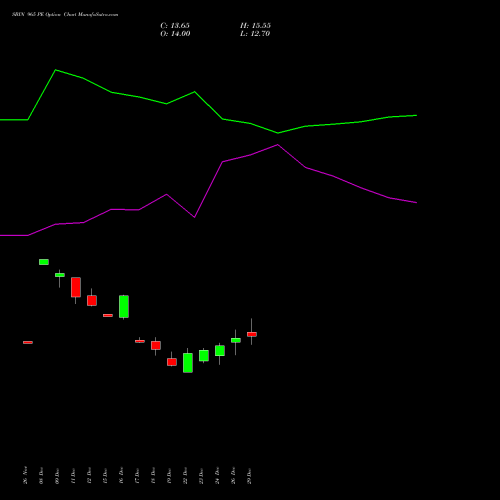The image size is (500, 500).
Task: Click the '23 Dec' date axis label
Action: [x=201, y=476]
